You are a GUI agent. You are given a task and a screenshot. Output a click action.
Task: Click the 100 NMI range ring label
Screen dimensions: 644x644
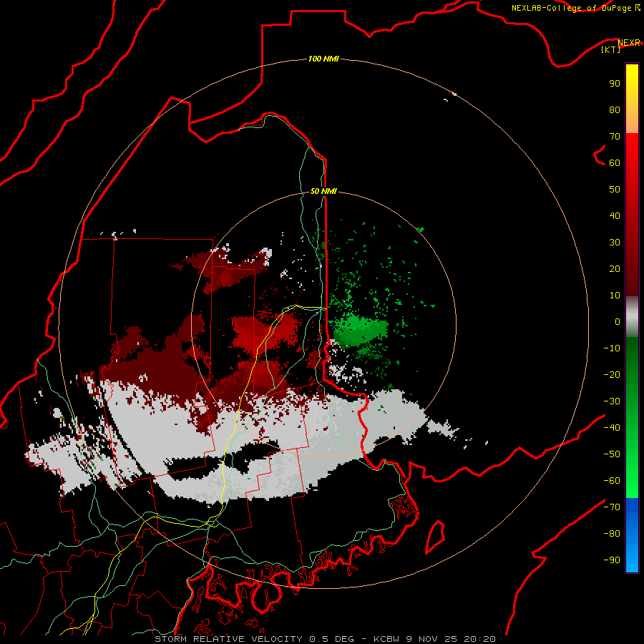323,59
